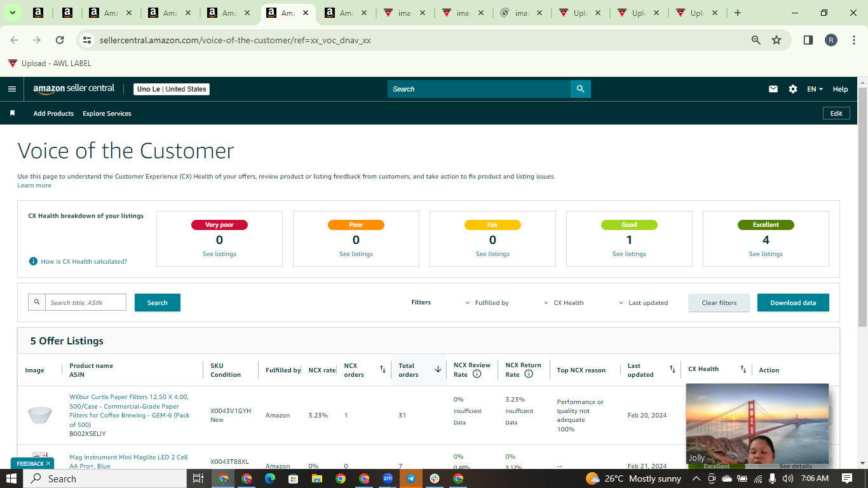Click the Search title, ASIN input field
This screenshot has width=868, height=488.
pyautogui.click(x=85, y=302)
